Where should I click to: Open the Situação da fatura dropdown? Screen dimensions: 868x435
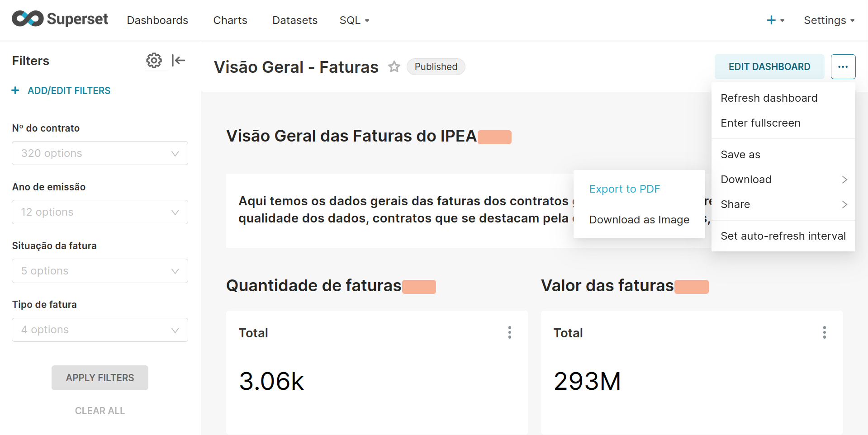point(100,271)
